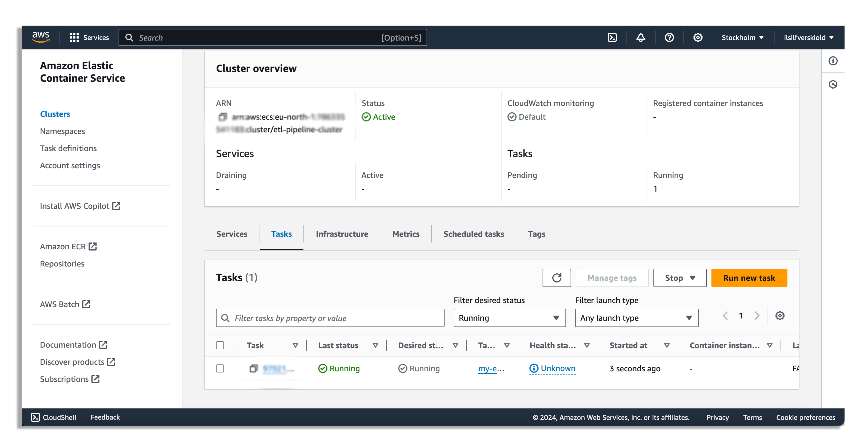Open the notifications bell icon

[x=641, y=37]
